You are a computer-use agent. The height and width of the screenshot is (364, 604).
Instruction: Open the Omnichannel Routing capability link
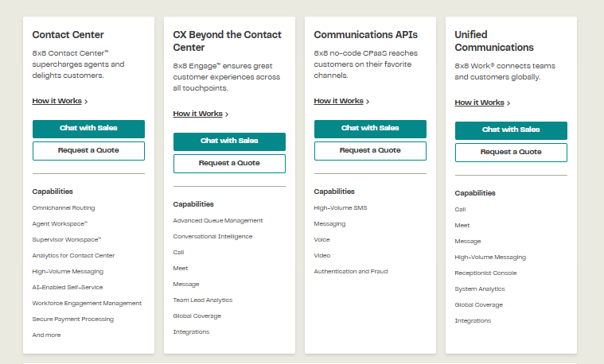pos(63,208)
